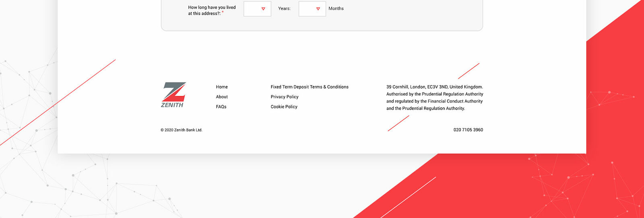
Task: Click the phone number 020 7105 3960
Action: [x=468, y=130]
